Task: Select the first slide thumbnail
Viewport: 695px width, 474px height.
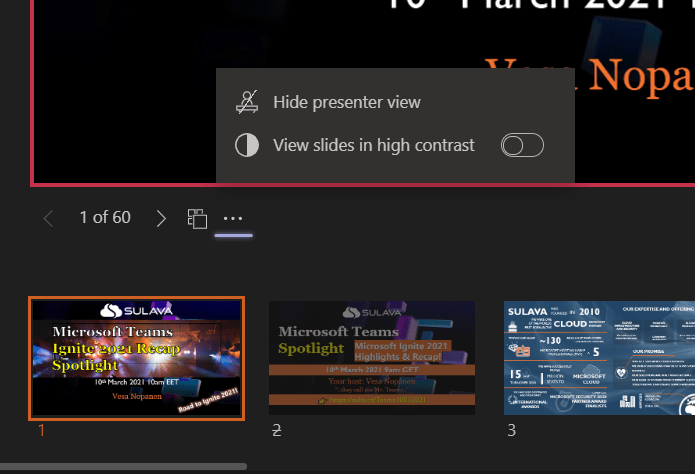Action: (136, 358)
